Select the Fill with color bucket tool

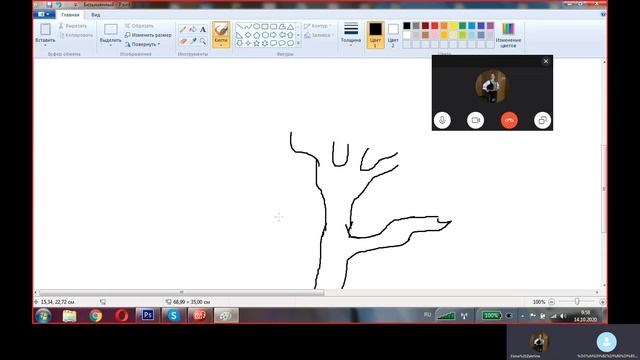(x=193, y=29)
